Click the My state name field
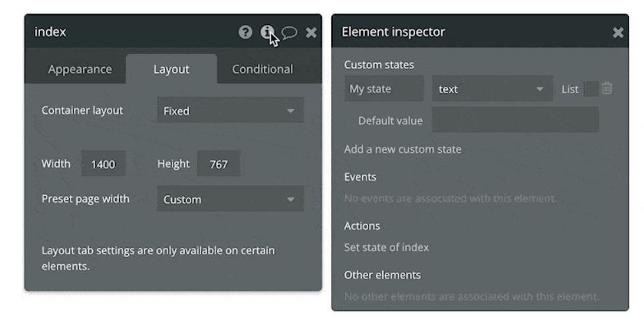 (x=384, y=89)
